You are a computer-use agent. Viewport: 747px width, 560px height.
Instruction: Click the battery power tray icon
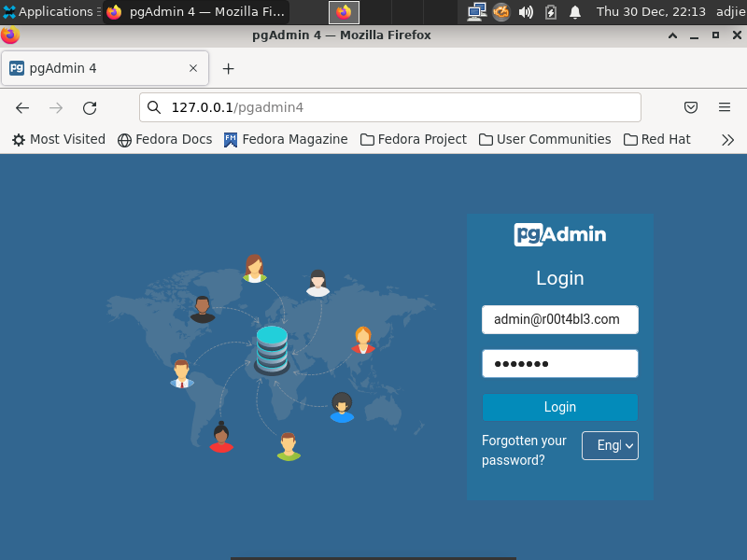coord(551,12)
